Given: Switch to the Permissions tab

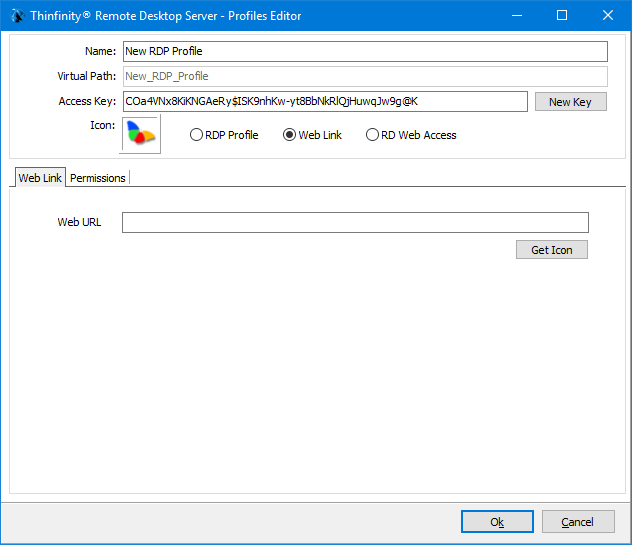Looking at the screenshot, I should tap(98, 178).
